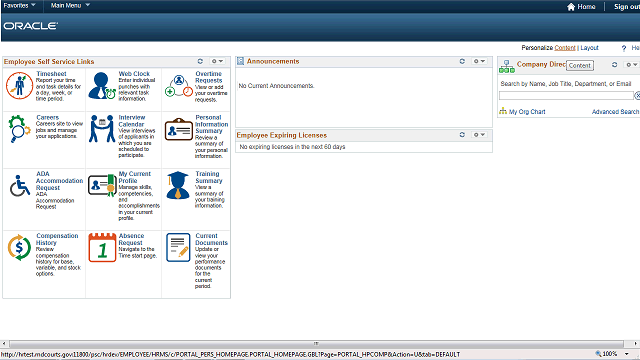Refresh the Employee Self Service Links pagelet
This screenshot has height=360, width=640.
(200, 61)
